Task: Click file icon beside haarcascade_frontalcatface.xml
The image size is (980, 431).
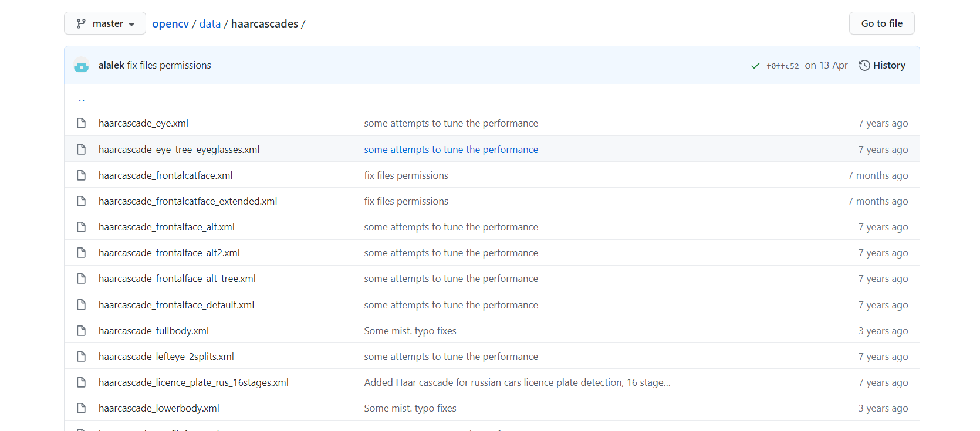Action: click(x=82, y=175)
